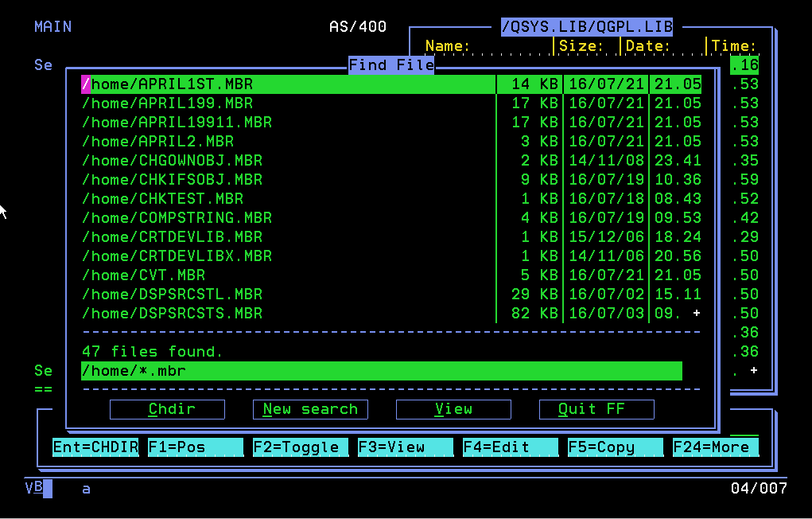Click the 14/11/08 date cell
Viewport: 812px width, 519px height.
[606, 161]
